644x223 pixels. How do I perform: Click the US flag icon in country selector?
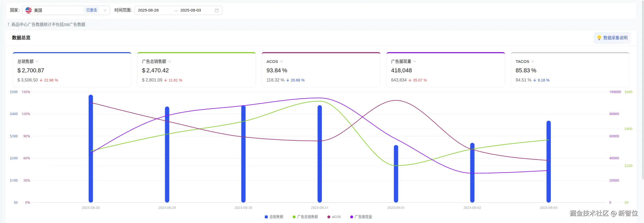(29, 10)
